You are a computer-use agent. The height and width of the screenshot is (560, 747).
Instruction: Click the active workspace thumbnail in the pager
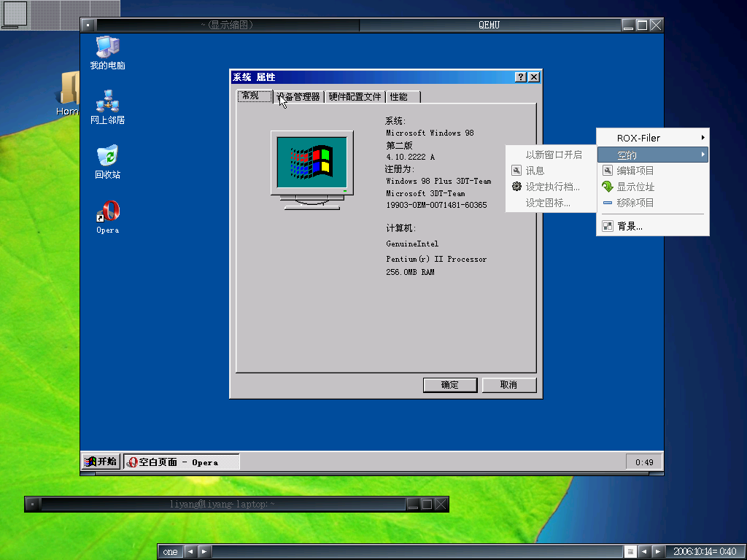15,13
